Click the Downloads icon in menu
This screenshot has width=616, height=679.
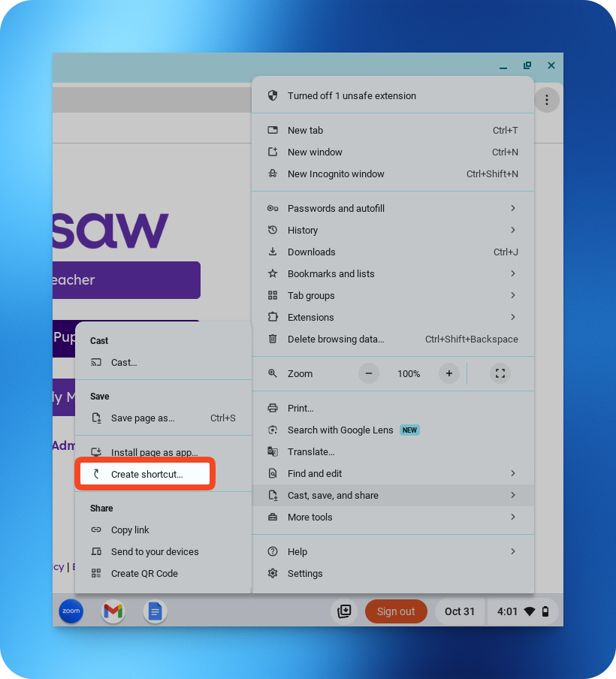tap(273, 252)
